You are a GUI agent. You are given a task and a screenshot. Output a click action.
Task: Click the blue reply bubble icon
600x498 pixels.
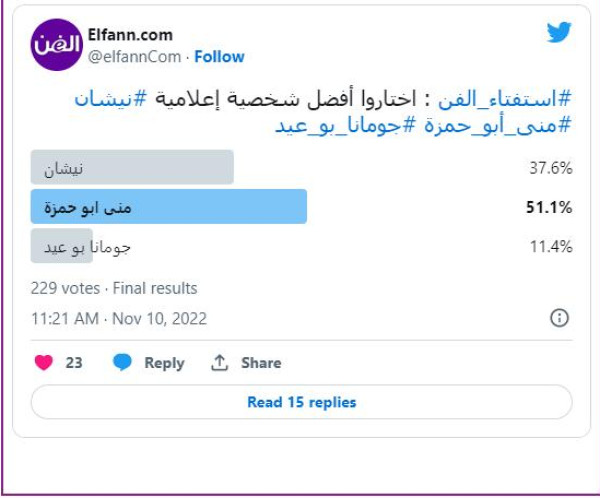[x=122, y=363]
